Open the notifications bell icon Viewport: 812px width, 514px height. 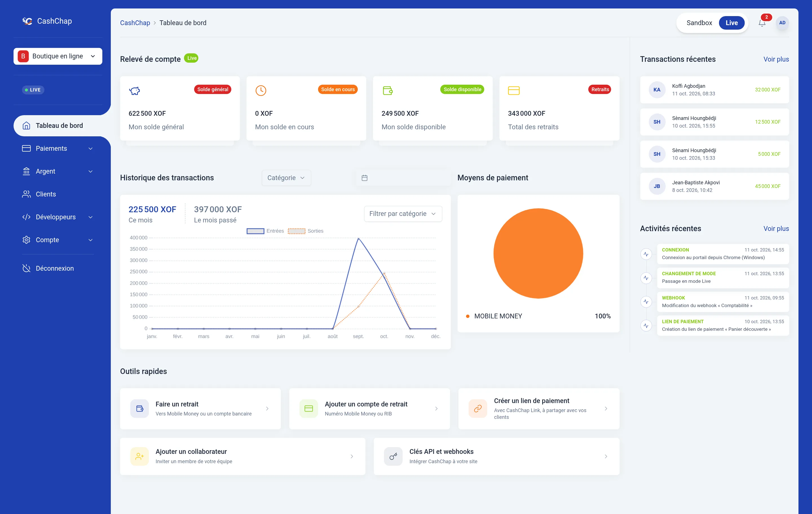pyautogui.click(x=762, y=23)
